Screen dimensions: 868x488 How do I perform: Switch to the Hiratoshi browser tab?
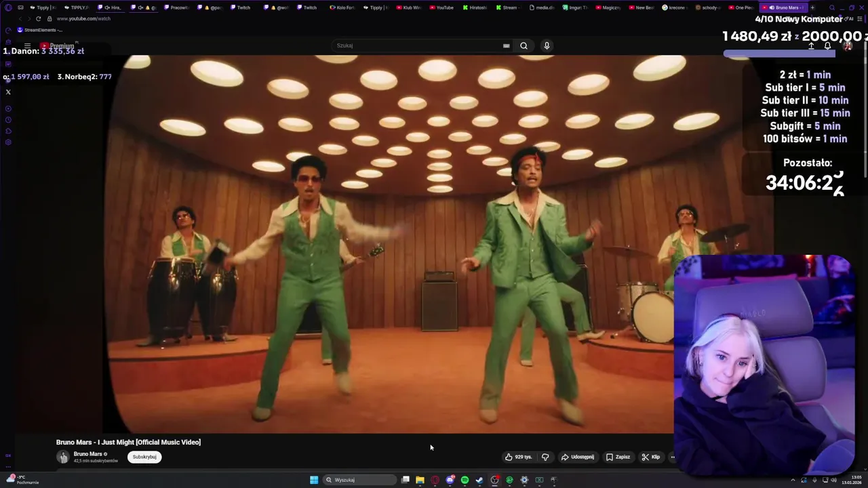[475, 7]
